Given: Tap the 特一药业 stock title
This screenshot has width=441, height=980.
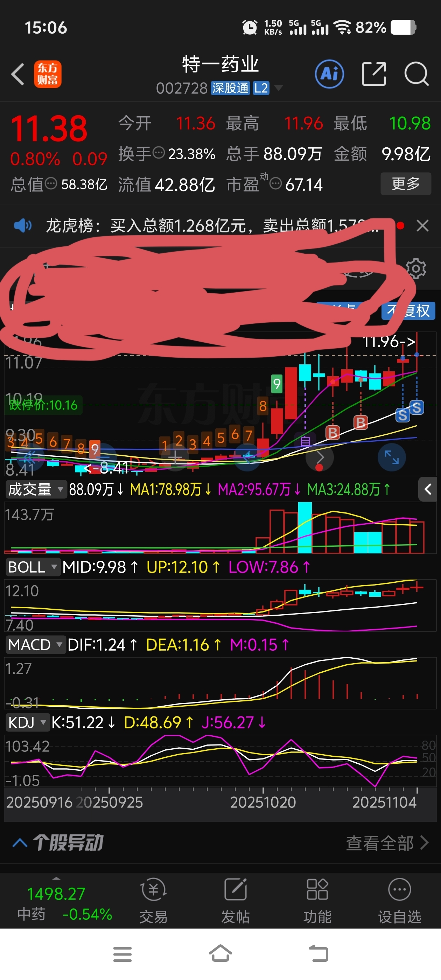Looking at the screenshot, I should pos(221,64).
